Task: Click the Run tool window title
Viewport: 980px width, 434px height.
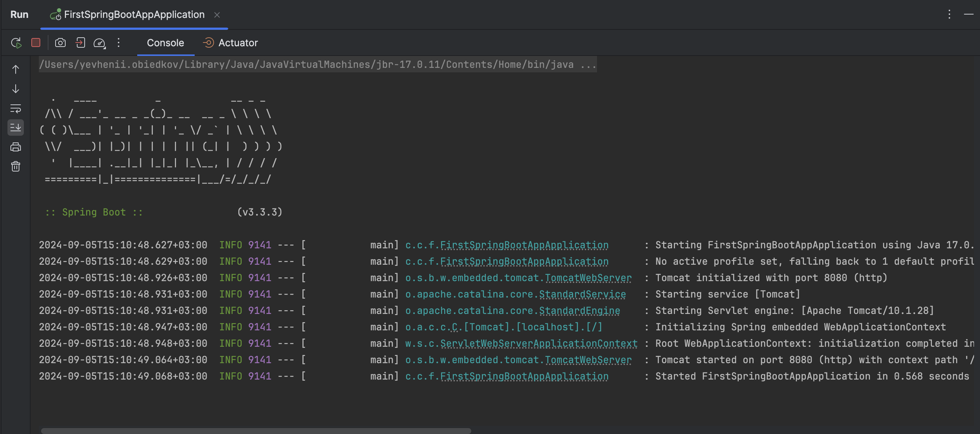Action: (x=19, y=15)
